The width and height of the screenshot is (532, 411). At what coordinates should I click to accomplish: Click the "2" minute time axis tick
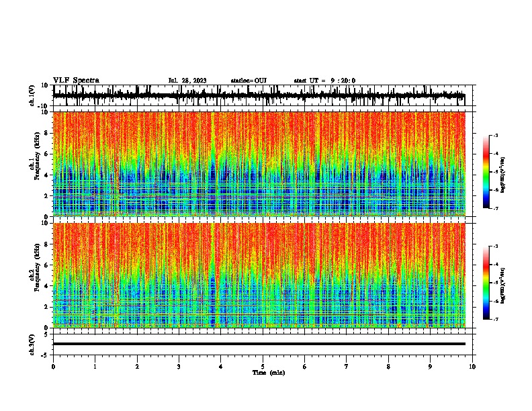137,367
